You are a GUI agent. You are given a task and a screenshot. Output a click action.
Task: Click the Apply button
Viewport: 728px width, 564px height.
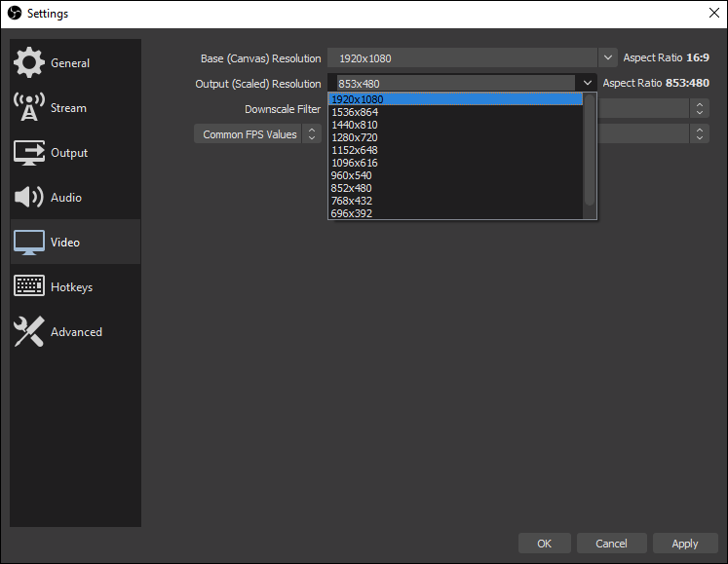[685, 544]
